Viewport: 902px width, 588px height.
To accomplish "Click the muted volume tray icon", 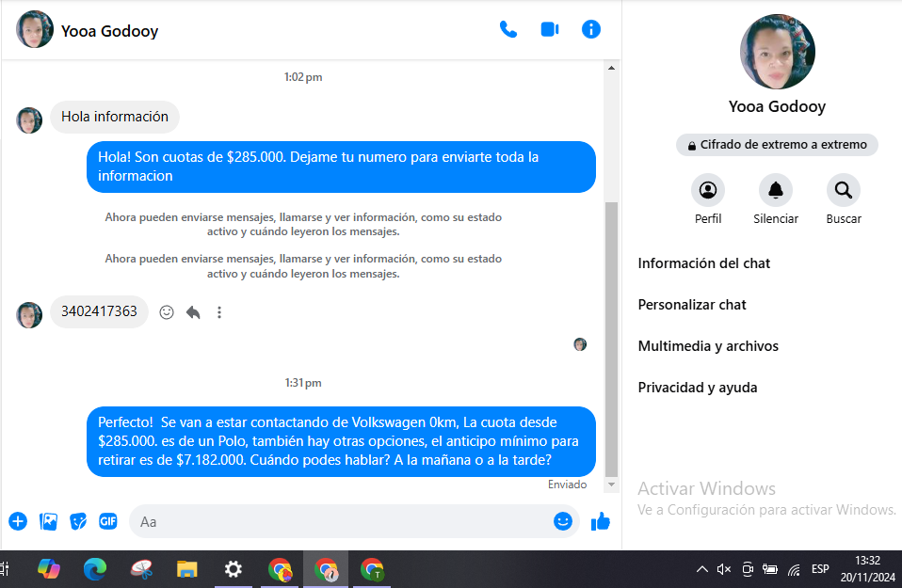I will coord(724,569).
